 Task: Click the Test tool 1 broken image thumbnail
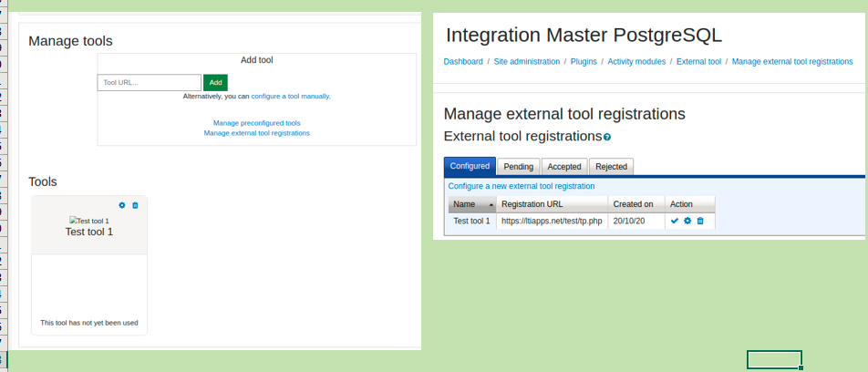point(89,221)
